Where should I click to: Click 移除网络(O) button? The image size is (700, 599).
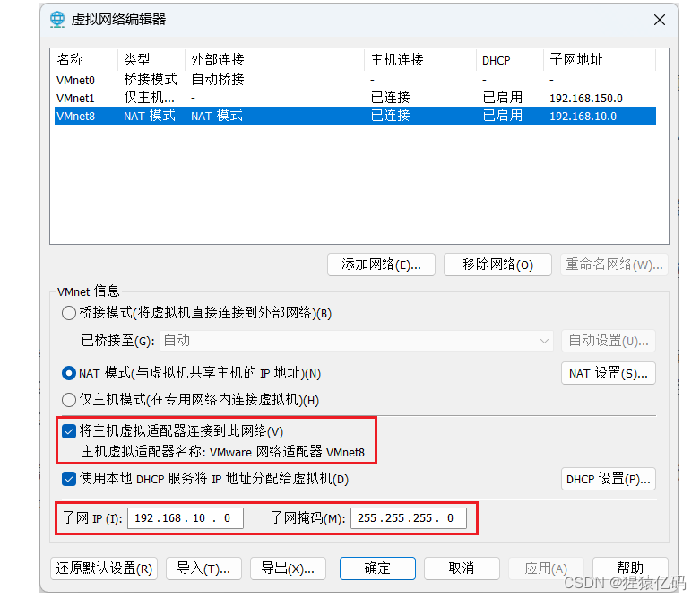tap(497, 265)
